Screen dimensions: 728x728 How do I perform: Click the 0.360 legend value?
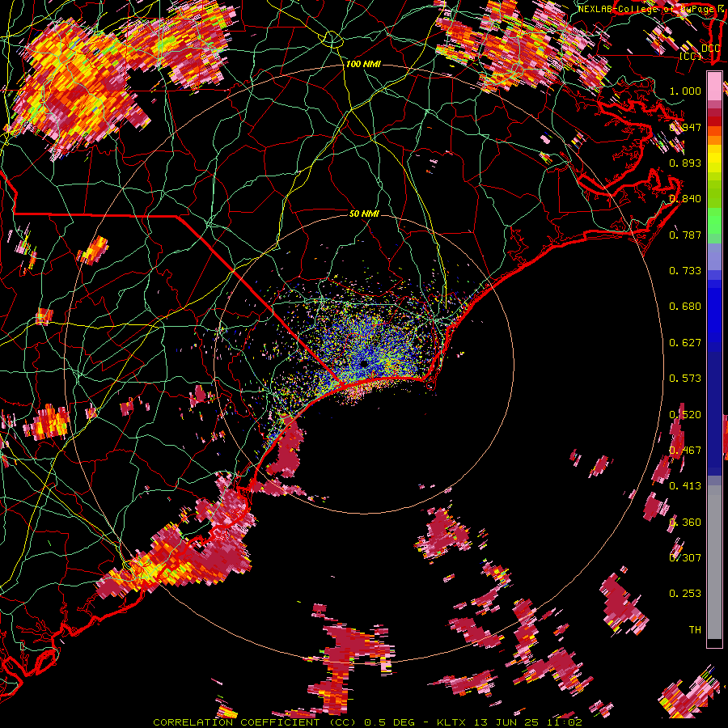(685, 523)
